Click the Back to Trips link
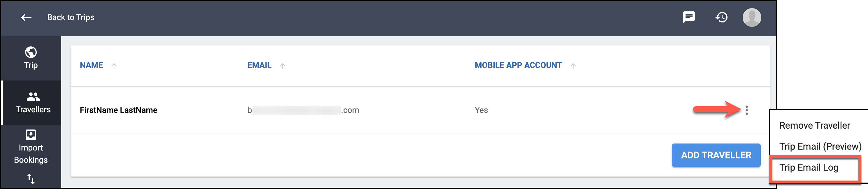The height and width of the screenshot is (189, 868). (71, 17)
